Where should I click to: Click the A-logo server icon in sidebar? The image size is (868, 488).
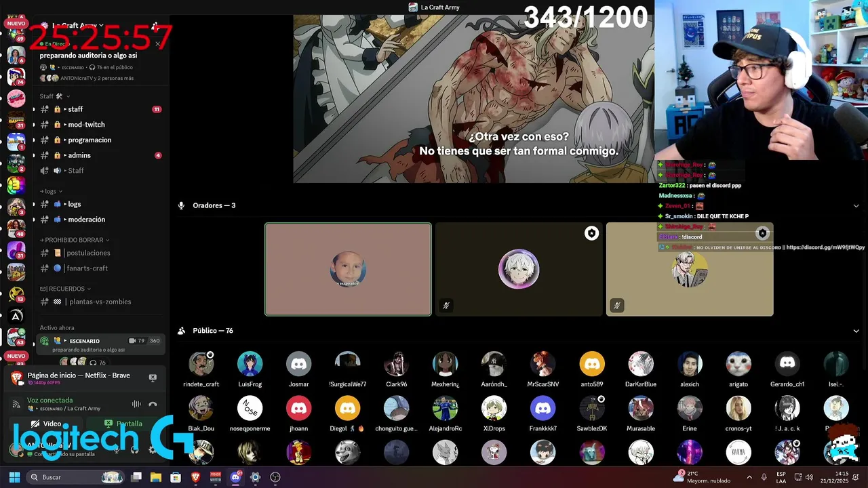16,316
